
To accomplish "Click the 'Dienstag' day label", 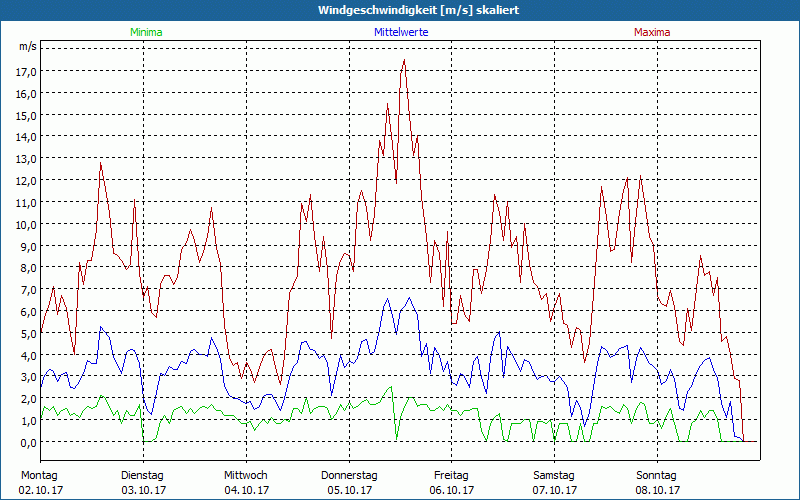I will coord(142,476).
